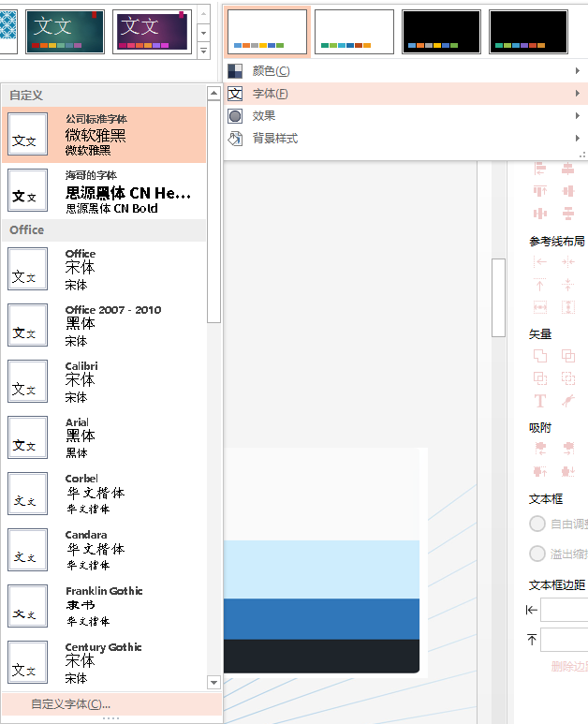Click the pen node-edit icon under 矢量
Image resolution: width=588 pixels, height=724 pixels.
pos(568,401)
